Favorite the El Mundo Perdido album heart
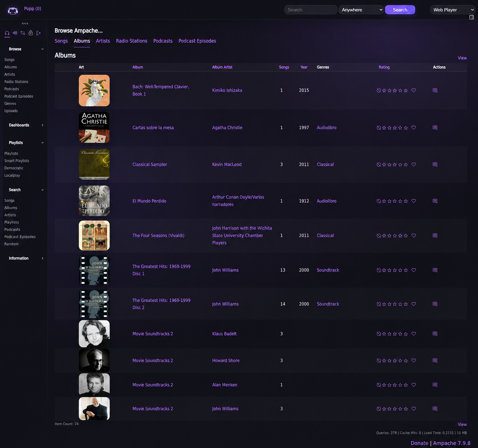 pyautogui.click(x=414, y=201)
